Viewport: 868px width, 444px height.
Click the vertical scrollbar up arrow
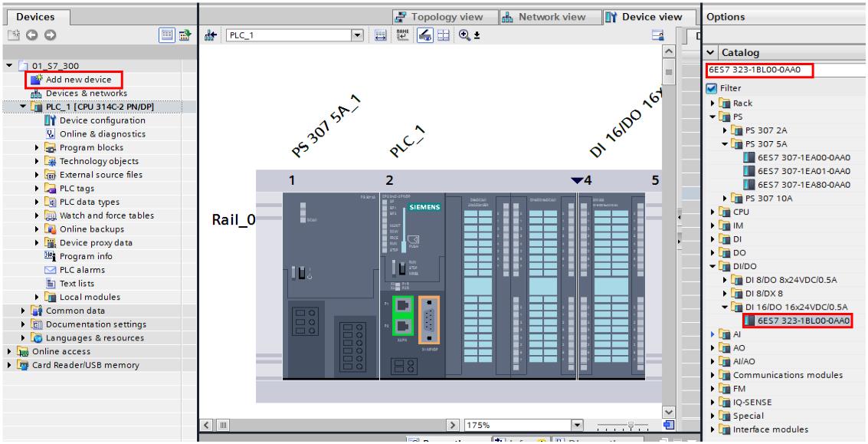tap(669, 51)
